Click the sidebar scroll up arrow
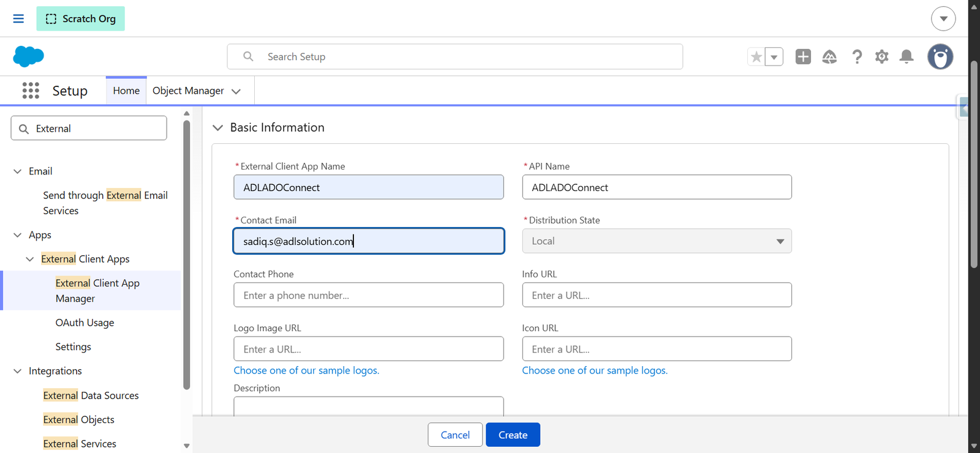 tap(187, 113)
